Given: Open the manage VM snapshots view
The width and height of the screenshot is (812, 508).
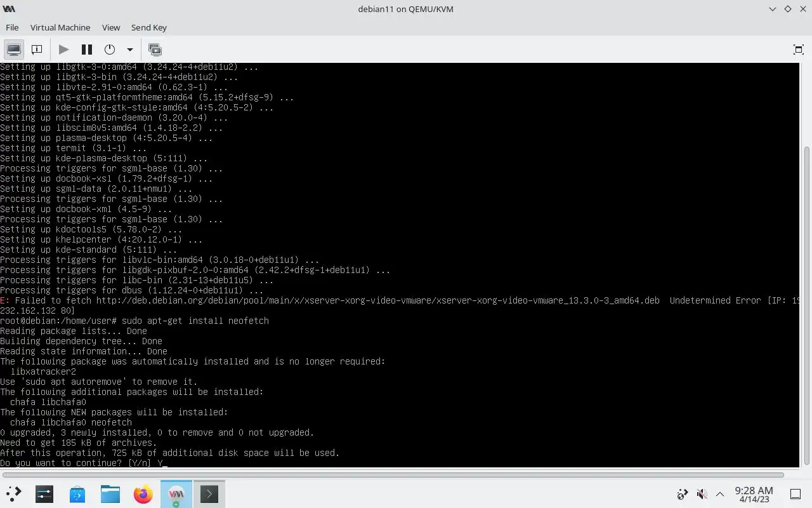Looking at the screenshot, I should [155, 50].
